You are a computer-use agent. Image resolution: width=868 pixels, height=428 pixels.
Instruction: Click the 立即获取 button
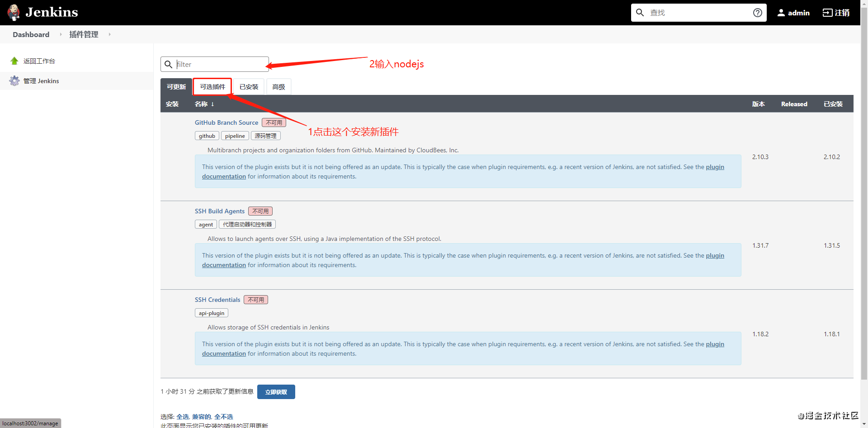point(276,392)
